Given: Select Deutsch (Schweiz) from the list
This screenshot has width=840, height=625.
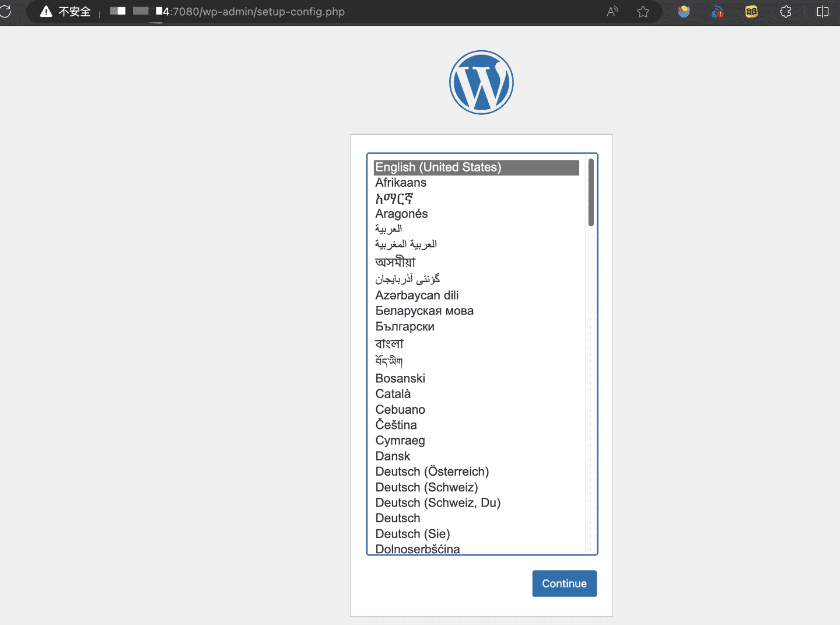Looking at the screenshot, I should pos(426,487).
